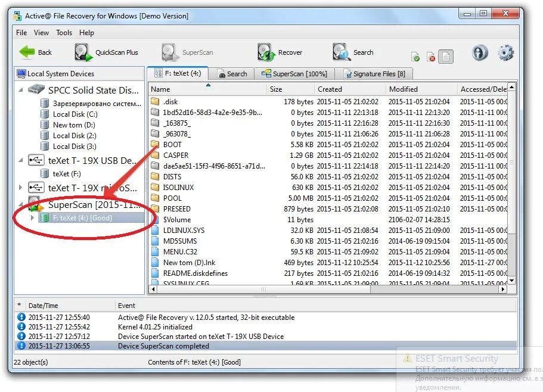Select deleted folder _963078_

(176, 134)
